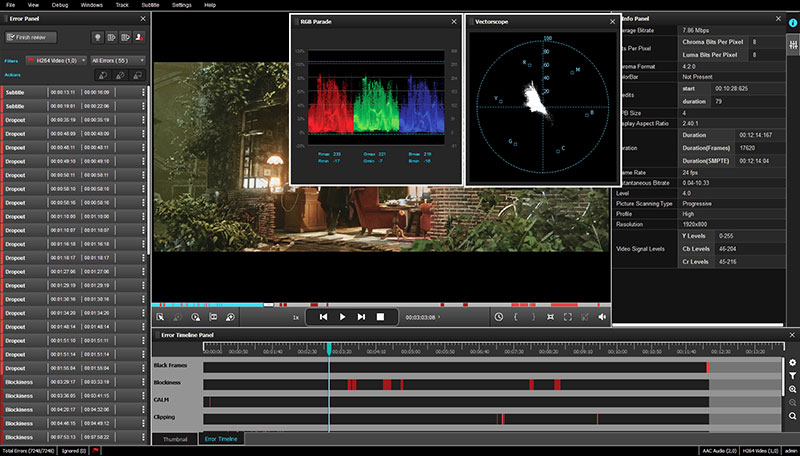Open timeline settings gear icon

click(792, 363)
